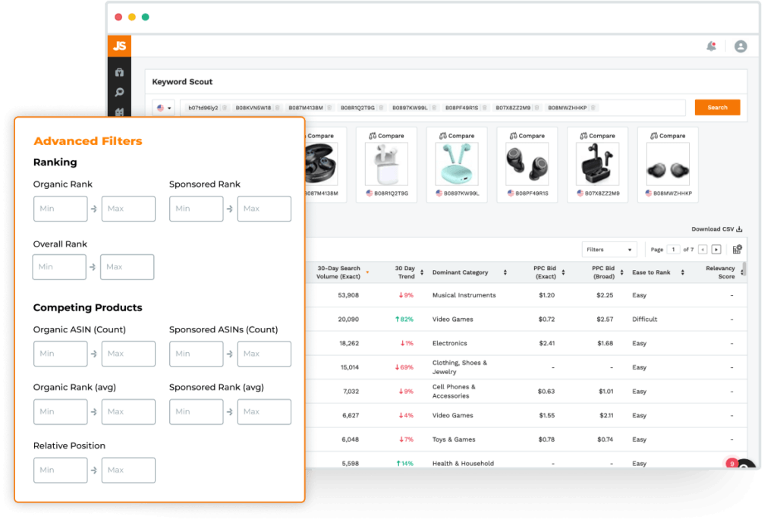Viewport: 777px width, 532px height.
Task: Click the Musical Instruments category cell
Action: 464,295
